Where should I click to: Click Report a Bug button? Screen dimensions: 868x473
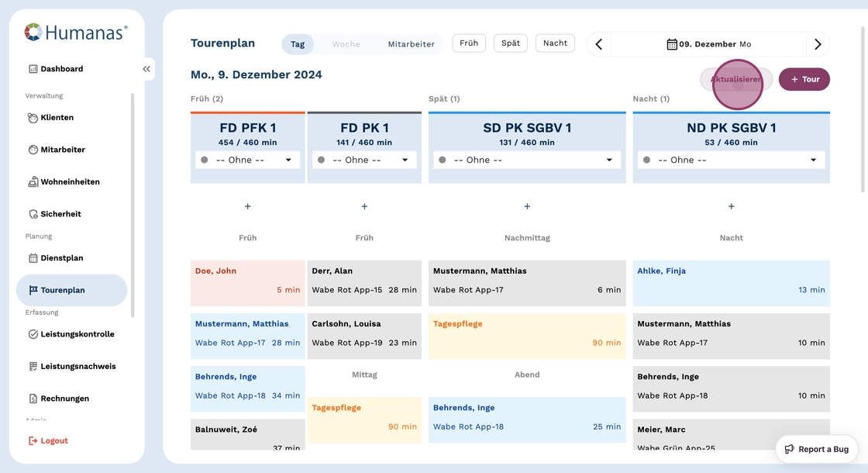817,449
